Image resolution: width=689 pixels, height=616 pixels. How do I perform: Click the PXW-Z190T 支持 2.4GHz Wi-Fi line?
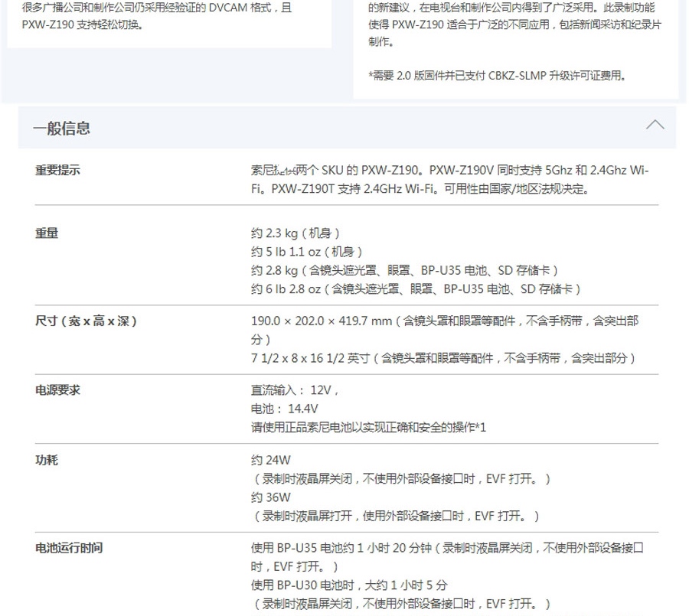click(420, 189)
